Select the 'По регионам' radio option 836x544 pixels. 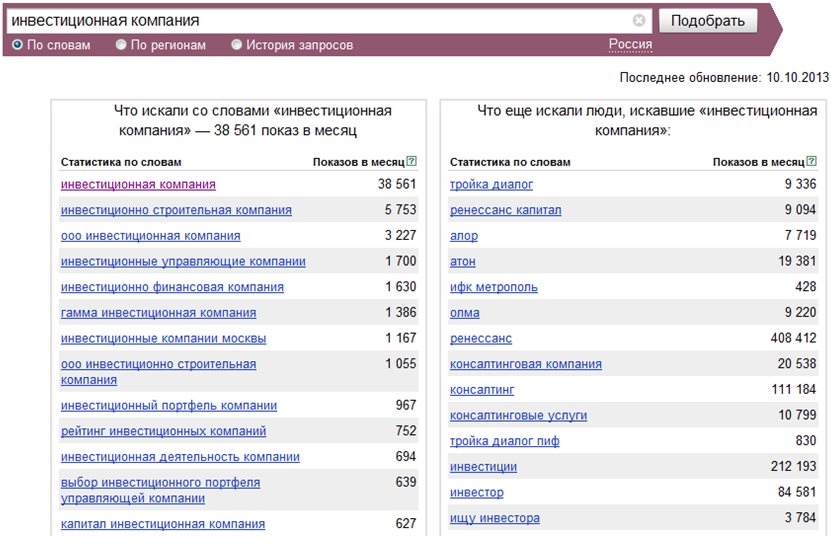[121, 45]
